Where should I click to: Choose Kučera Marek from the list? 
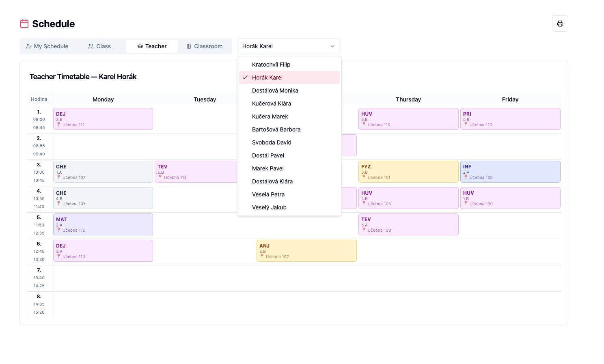[x=289, y=116]
